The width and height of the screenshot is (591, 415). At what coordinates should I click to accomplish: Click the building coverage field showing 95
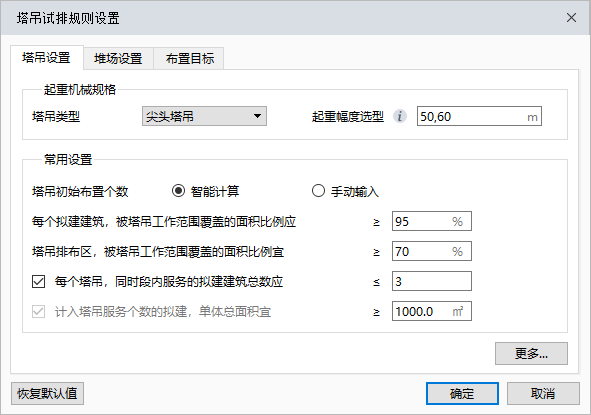tap(432, 221)
